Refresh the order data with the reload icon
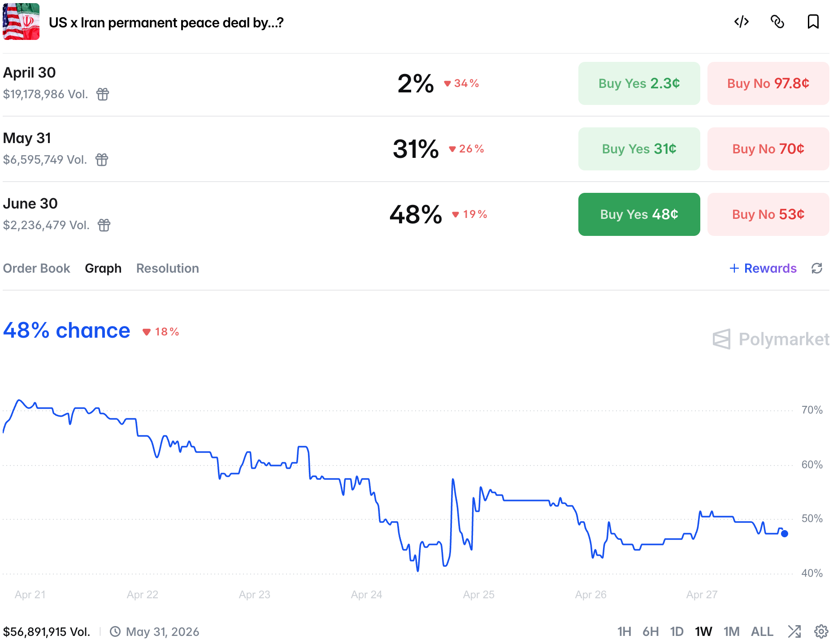This screenshot has width=833, height=644. click(817, 268)
